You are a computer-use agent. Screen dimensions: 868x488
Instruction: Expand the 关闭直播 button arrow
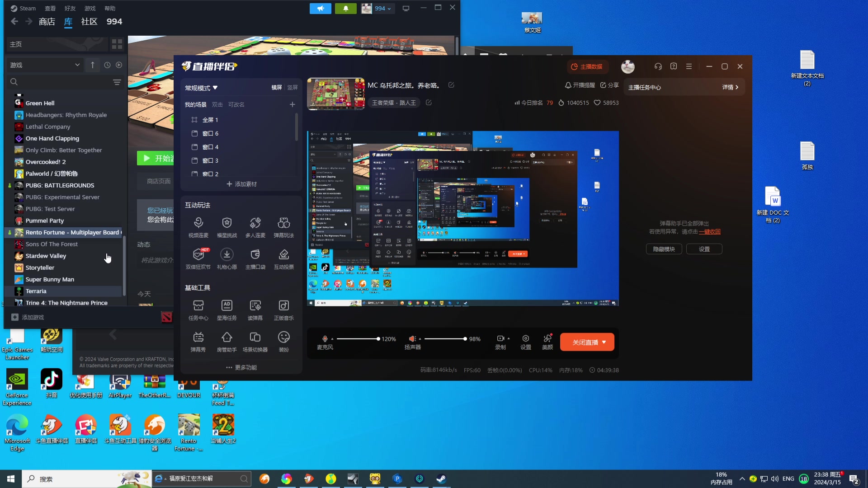tap(604, 342)
